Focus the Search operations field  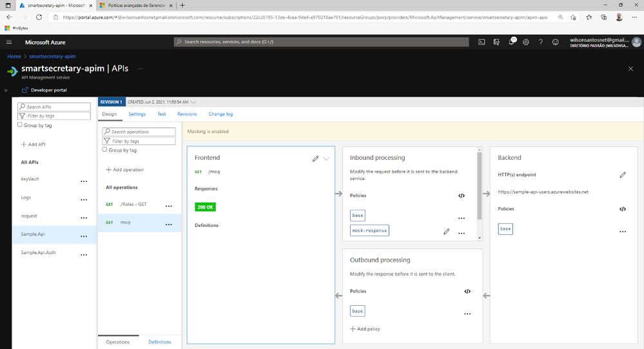[139, 132]
